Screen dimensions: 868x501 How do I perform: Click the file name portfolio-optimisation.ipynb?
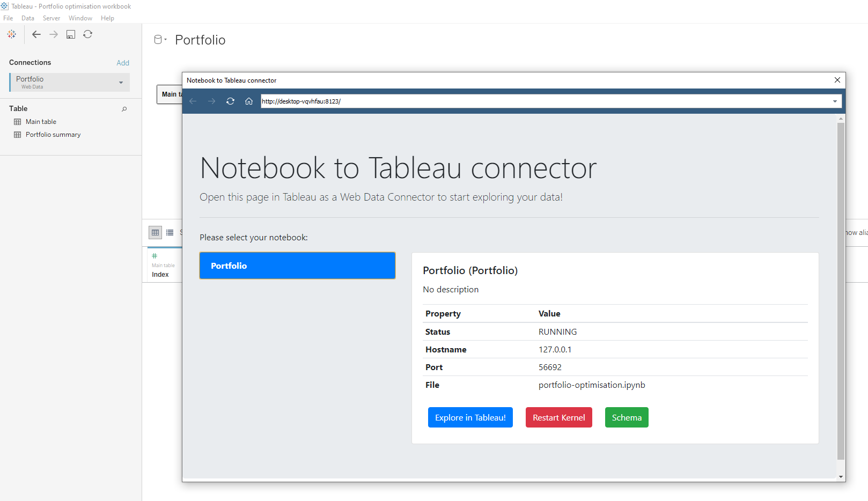click(592, 385)
